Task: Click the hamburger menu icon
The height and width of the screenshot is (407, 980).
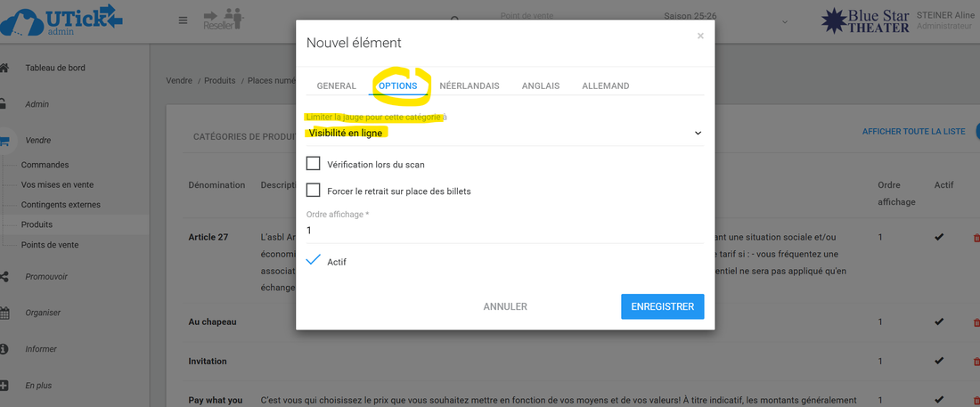Action: pos(183,20)
